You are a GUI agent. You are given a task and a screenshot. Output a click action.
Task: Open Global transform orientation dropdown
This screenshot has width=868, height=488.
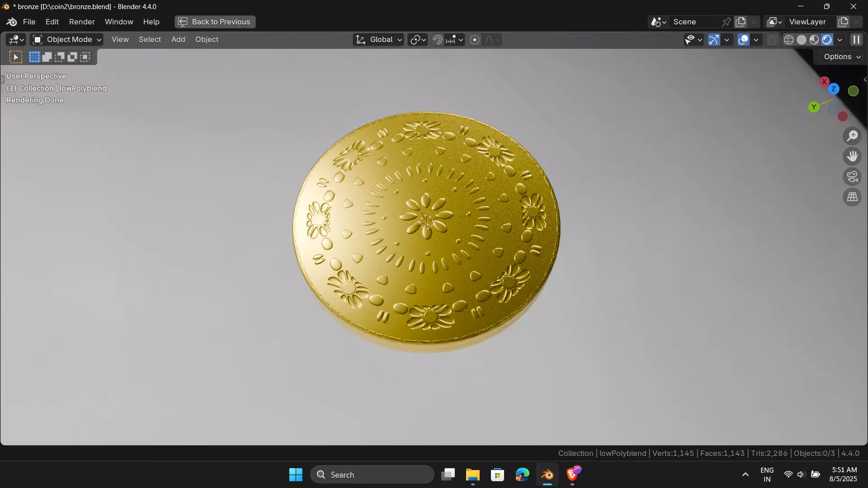coord(378,40)
